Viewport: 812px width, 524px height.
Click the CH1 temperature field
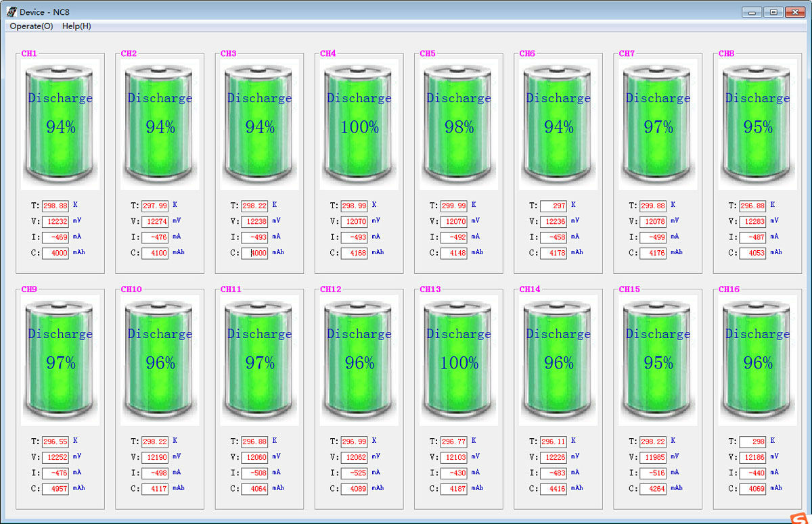click(55, 206)
